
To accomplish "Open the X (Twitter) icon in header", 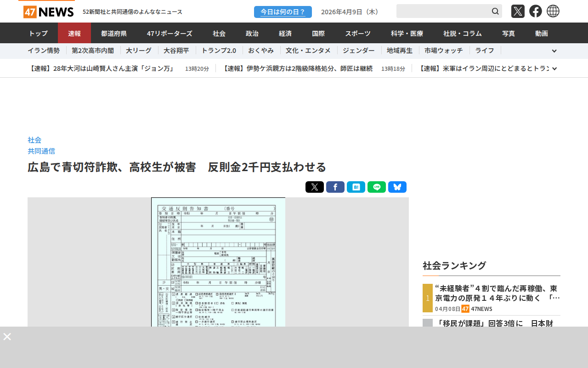I will coord(518,11).
